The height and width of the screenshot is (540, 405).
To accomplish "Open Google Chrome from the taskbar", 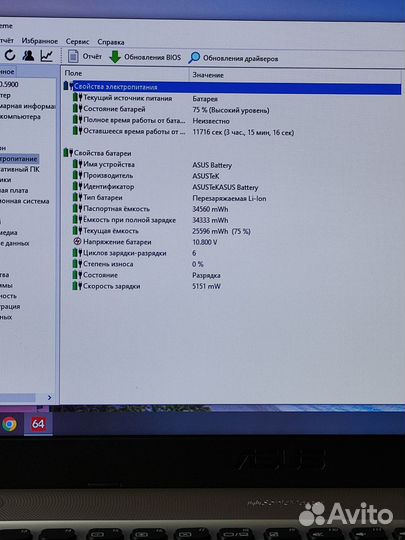I will tap(9, 424).
